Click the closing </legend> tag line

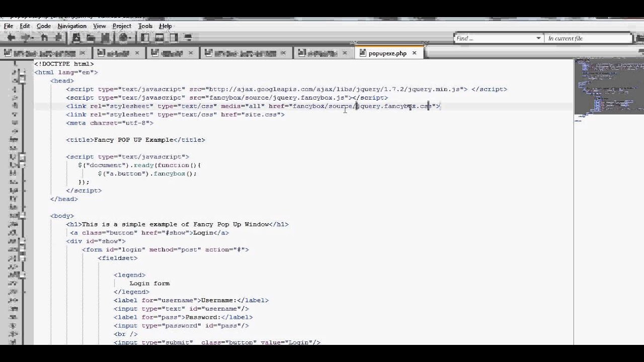[x=131, y=292]
